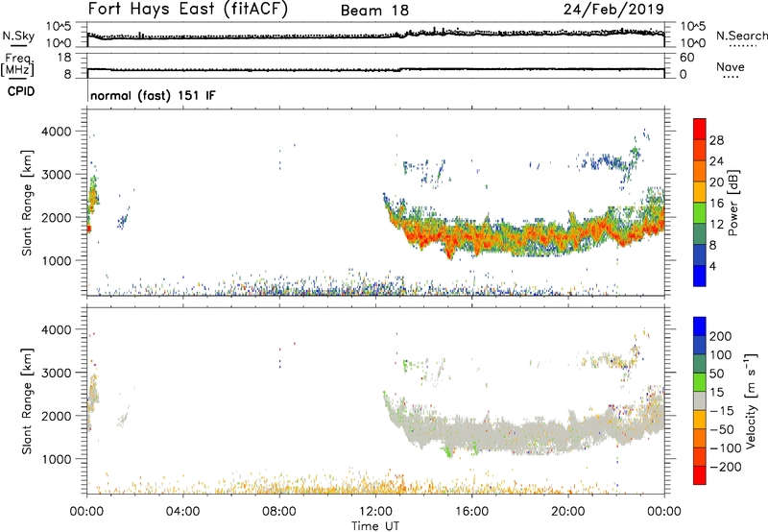Click the "50" velocity colorbar tick
This screenshot has width=768, height=532.
click(716, 374)
